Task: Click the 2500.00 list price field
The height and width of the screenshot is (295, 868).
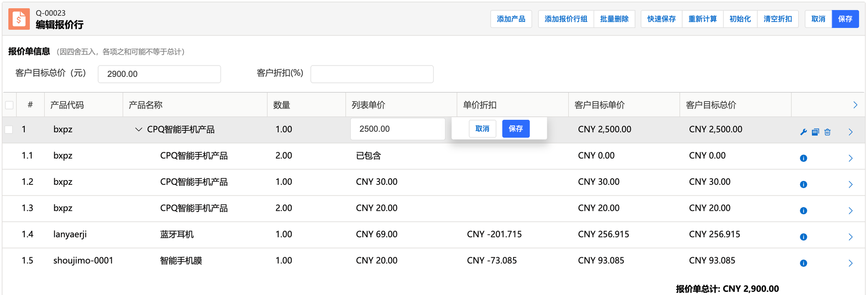Action: pyautogui.click(x=398, y=129)
